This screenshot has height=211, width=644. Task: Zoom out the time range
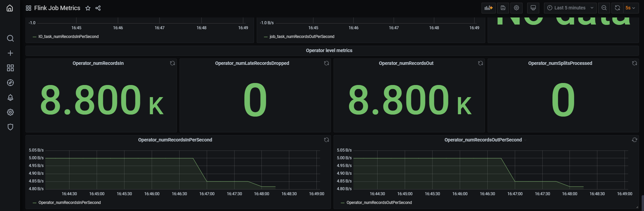pyautogui.click(x=604, y=8)
